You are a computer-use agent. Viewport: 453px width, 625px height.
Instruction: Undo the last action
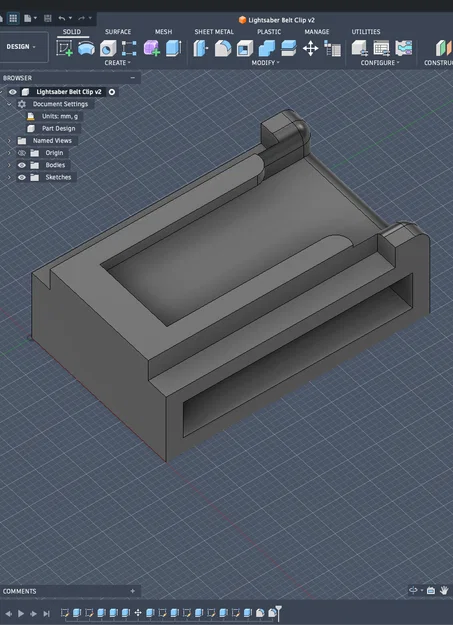point(62,18)
